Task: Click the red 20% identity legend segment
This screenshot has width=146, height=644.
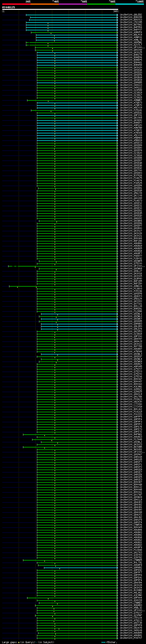Action: coord(16,4)
